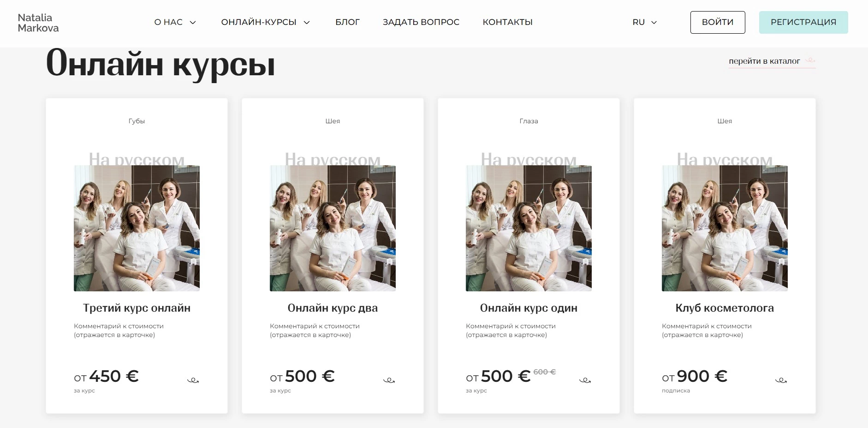Select the Онлайн курс один title
This screenshot has height=428, width=868.
point(529,308)
